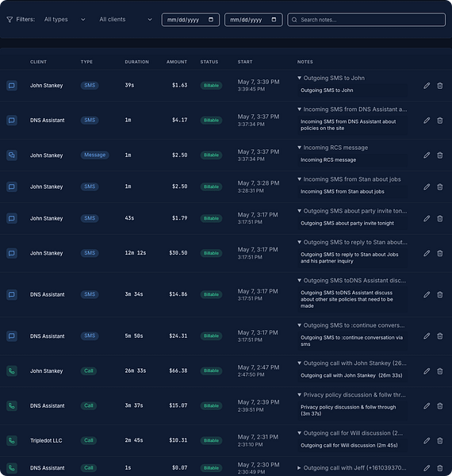
Task: Open the All clients filter dropdown
Action: [x=125, y=19]
